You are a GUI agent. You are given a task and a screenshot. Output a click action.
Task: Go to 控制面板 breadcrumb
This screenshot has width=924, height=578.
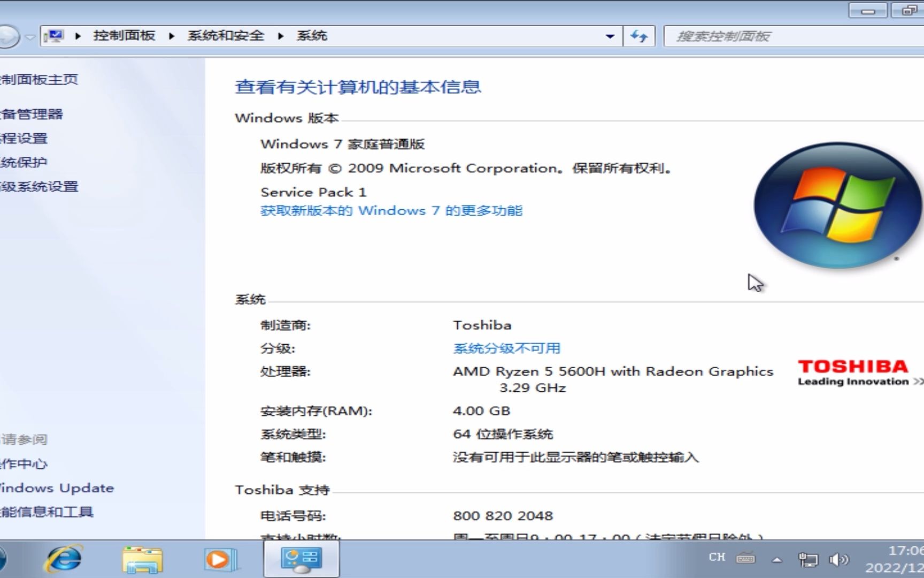pos(124,36)
